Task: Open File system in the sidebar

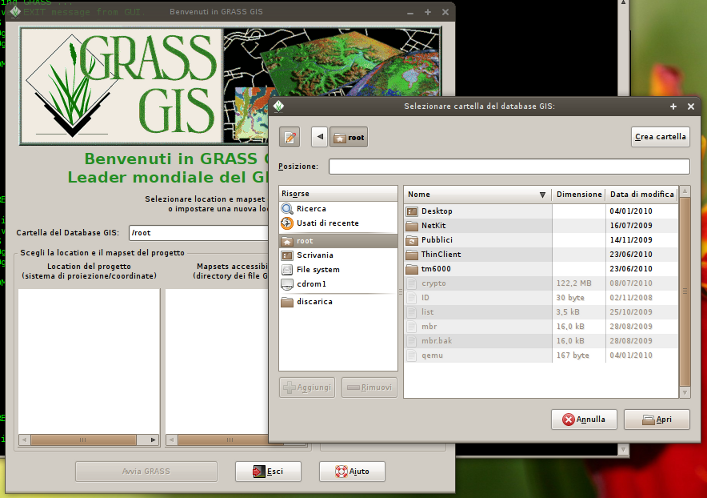Action: 338,270
